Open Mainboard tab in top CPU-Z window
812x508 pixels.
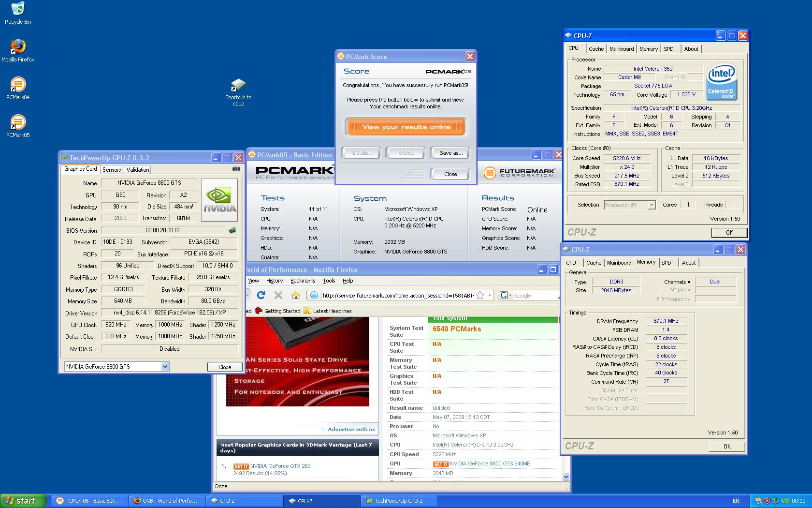click(x=622, y=49)
